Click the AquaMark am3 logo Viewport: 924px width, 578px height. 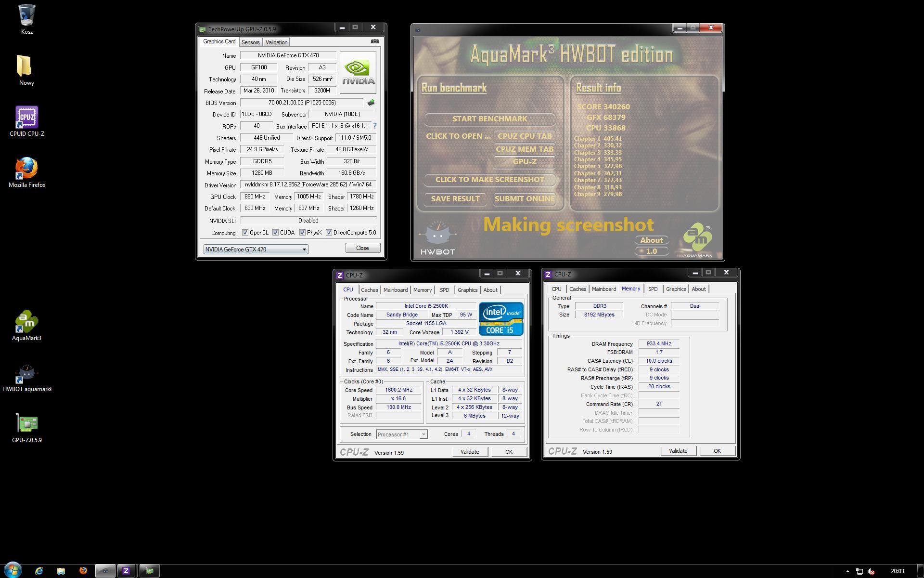click(697, 240)
